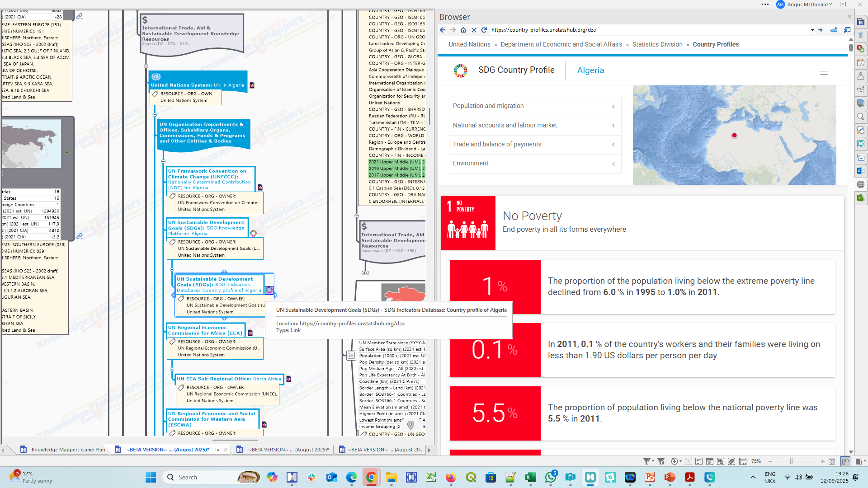The image size is (868, 488).
Task: Collapse the UN Framework Convention branch
Action: [x=163, y=161]
